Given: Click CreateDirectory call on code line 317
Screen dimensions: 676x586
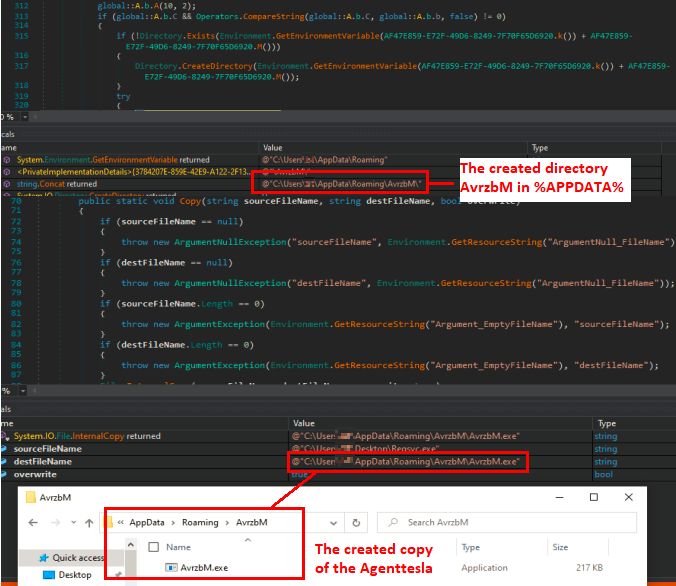Looking at the screenshot, I should [x=217, y=66].
